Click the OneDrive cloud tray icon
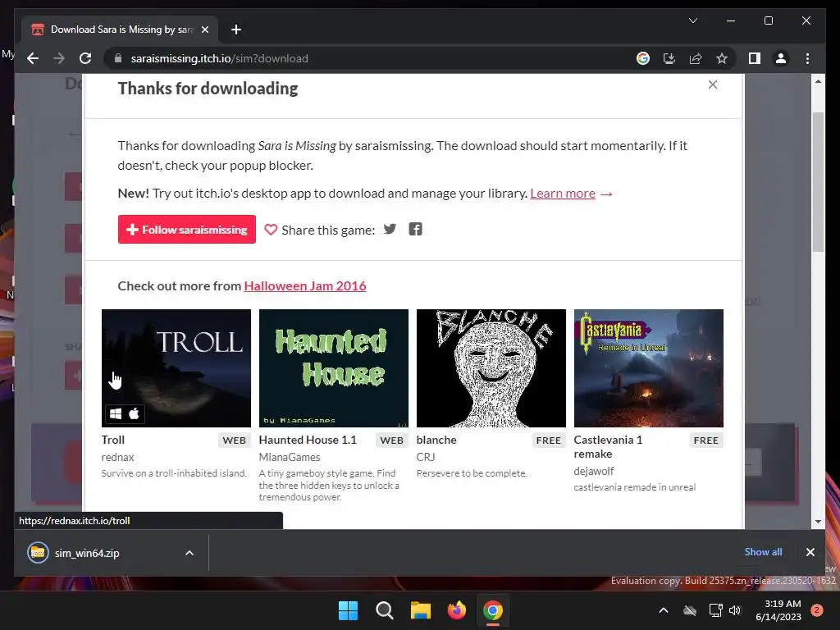 coord(690,610)
